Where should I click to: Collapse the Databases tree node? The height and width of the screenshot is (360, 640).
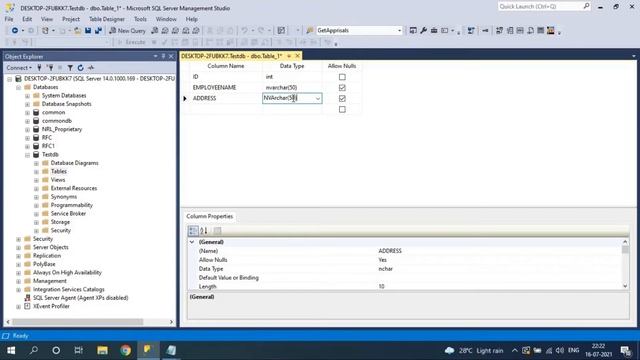pos(18,87)
